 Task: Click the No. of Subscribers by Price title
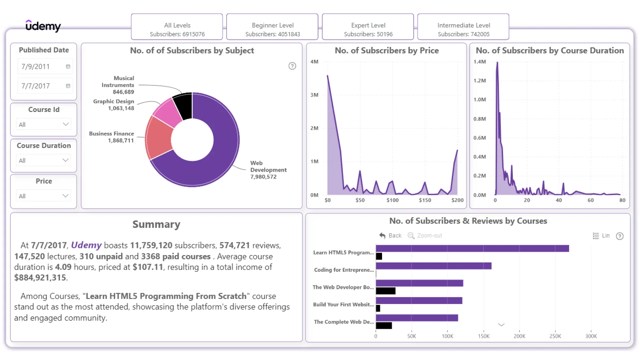(x=386, y=51)
